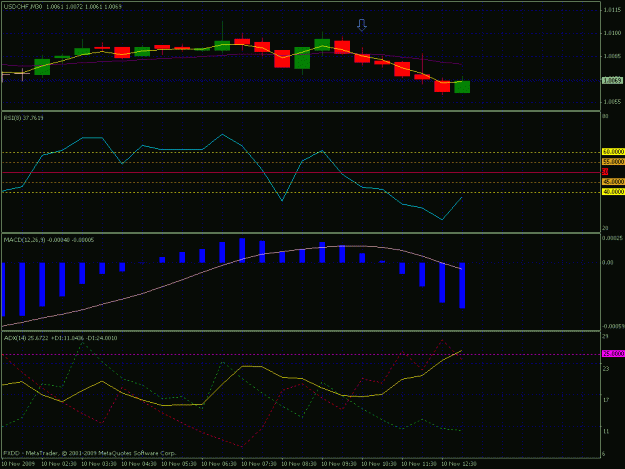Select the last blue MACD histogram bar

(462, 285)
